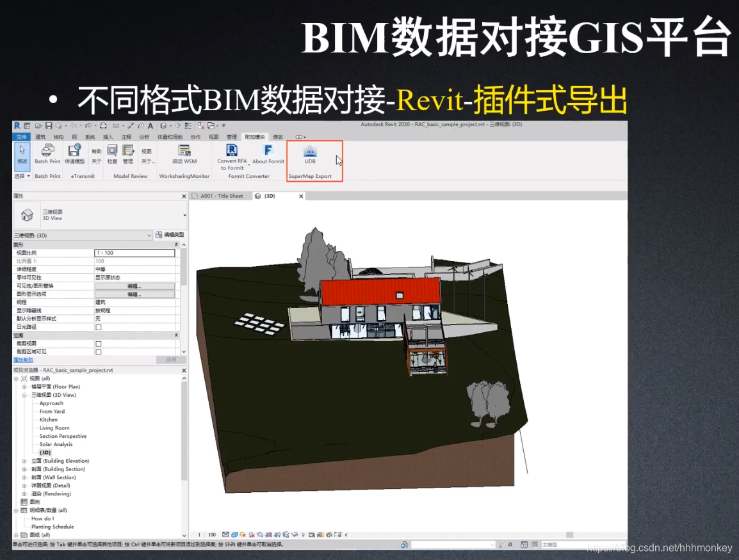Select the Living Room view
The height and width of the screenshot is (560, 739).
[x=54, y=428]
